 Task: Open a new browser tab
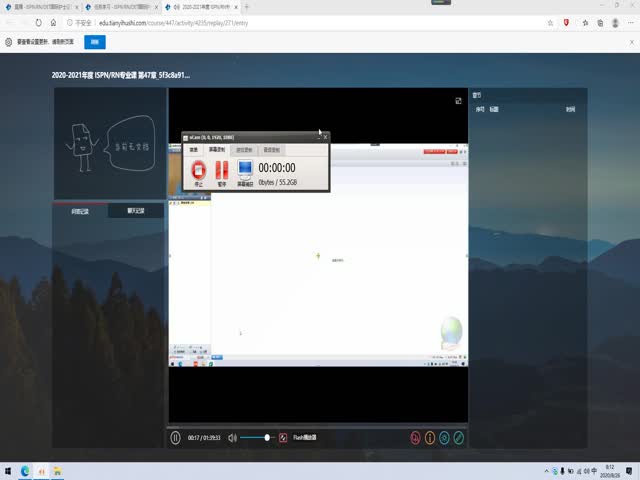(x=247, y=6)
